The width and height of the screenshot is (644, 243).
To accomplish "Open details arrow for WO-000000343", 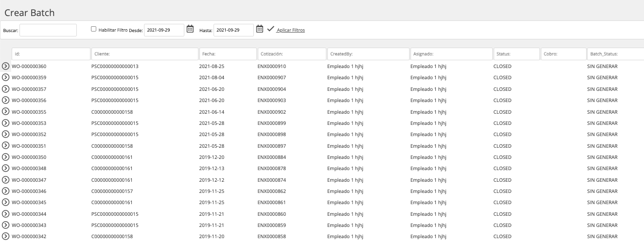I will (6, 225).
